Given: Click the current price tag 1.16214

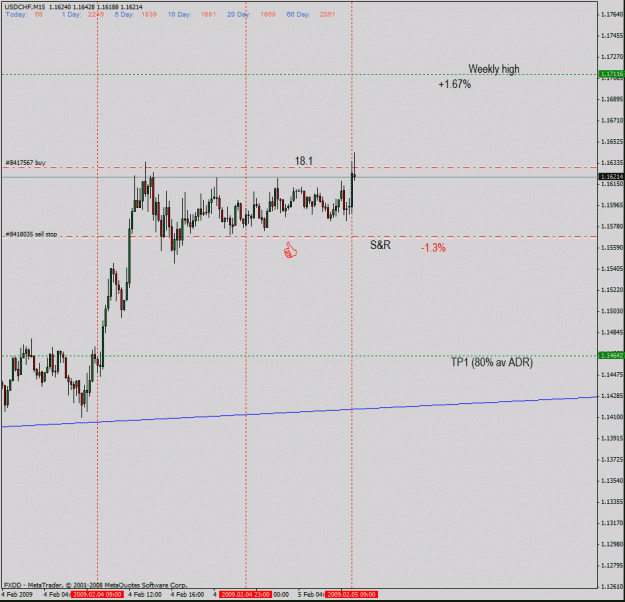Looking at the screenshot, I should (x=611, y=177).
